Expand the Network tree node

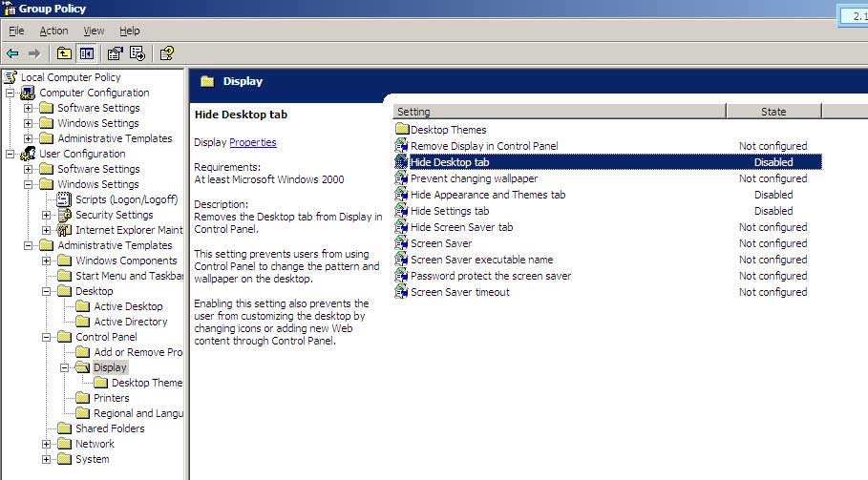pyautogui.click(x=47, y=444)
